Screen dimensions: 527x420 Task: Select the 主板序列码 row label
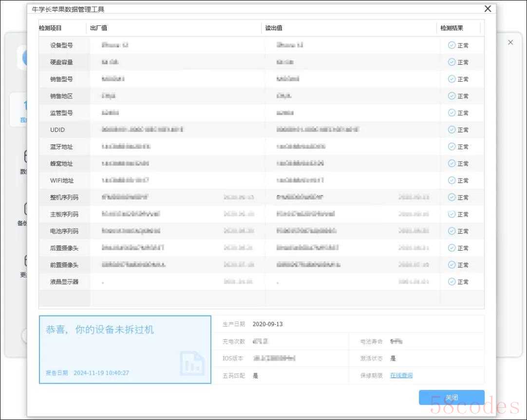coord(64,214)
